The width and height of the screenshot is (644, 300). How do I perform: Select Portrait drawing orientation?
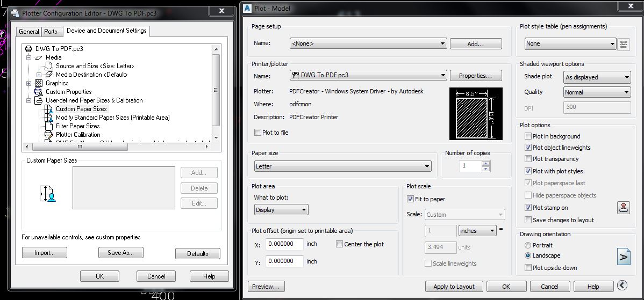click(528, 245)
